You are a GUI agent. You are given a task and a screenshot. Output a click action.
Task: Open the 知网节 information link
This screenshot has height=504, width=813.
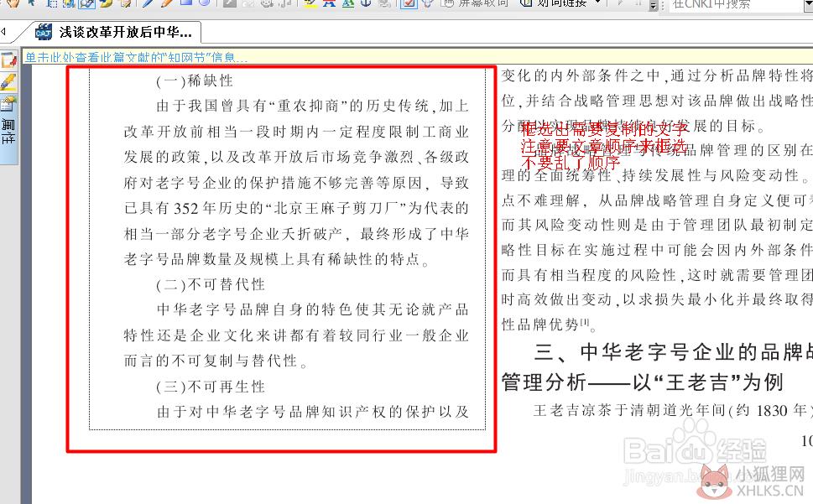(x=137, y=57)
